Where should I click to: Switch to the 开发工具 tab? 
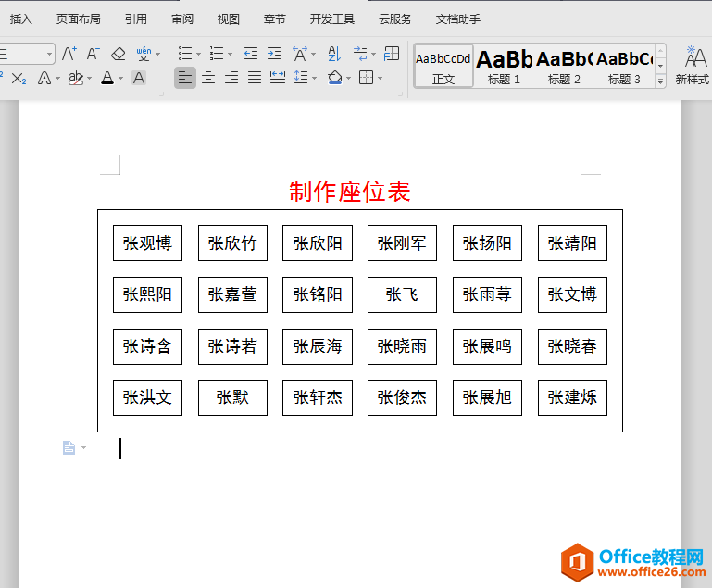tap(331, 19)
